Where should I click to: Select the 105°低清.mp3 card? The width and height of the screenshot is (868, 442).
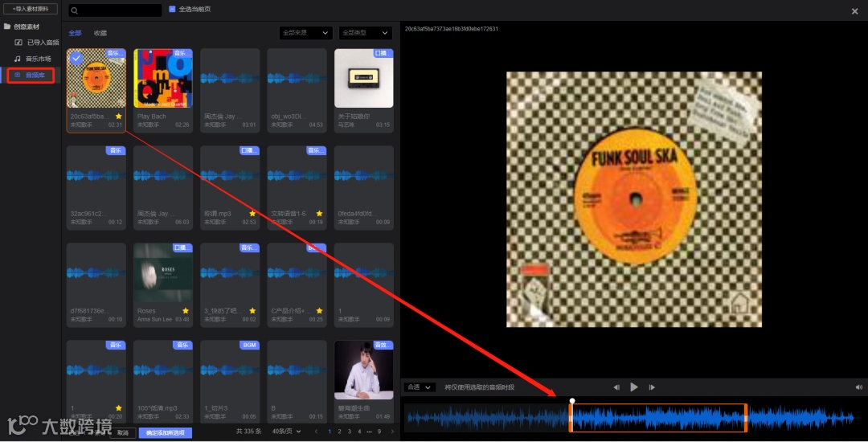point(162,382)
